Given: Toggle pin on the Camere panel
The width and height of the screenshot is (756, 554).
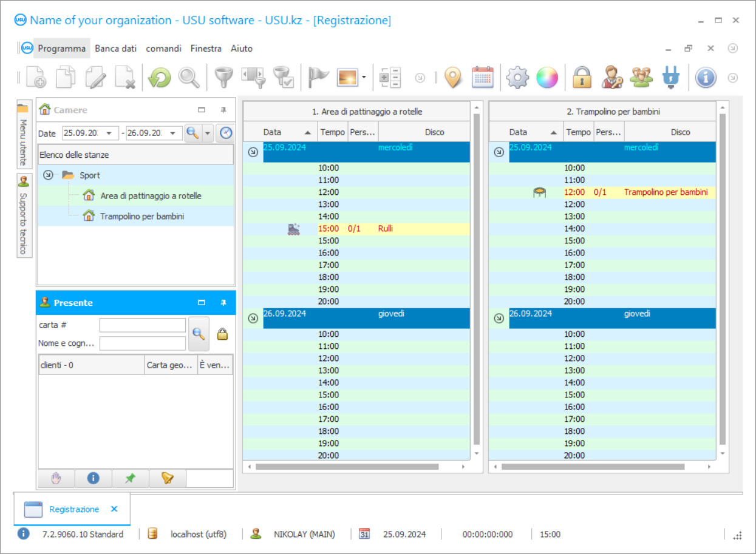Looking at the screenshot, I should (x=223, y=110).
